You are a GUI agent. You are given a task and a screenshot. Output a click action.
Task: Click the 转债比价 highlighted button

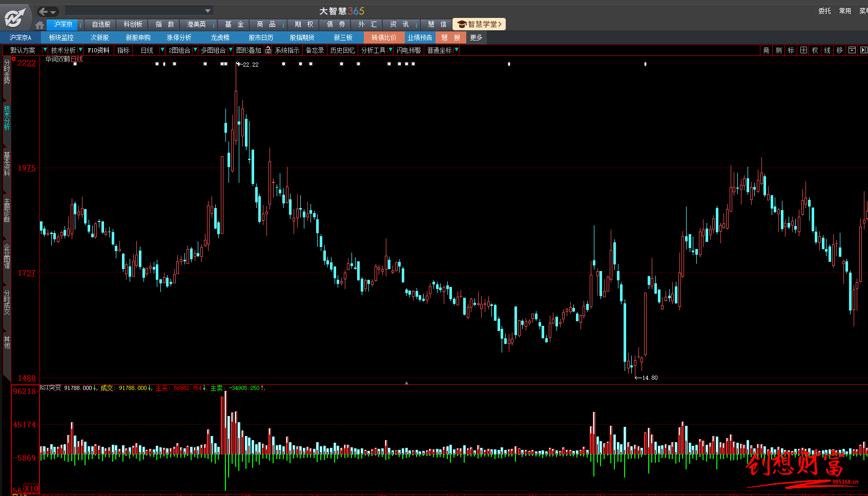tap(384, 37)
